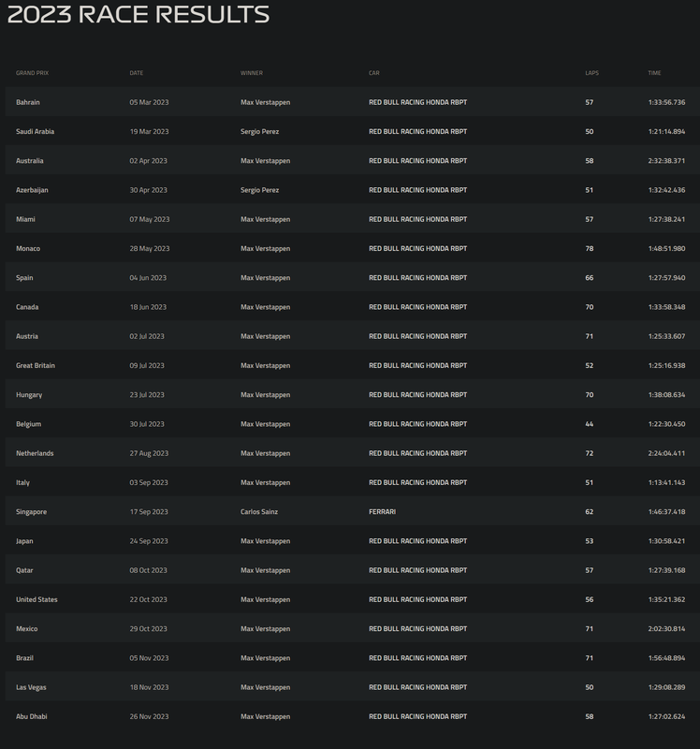Click the date 26 Nov 2023
This screenshot has width=700, height=749.
(149, 716)
